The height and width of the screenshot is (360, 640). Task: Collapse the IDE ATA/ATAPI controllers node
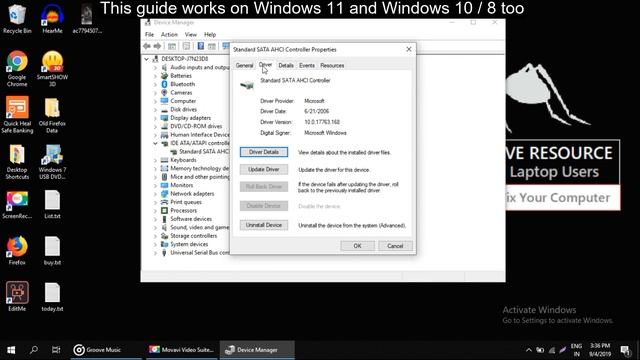pos(155,143)
